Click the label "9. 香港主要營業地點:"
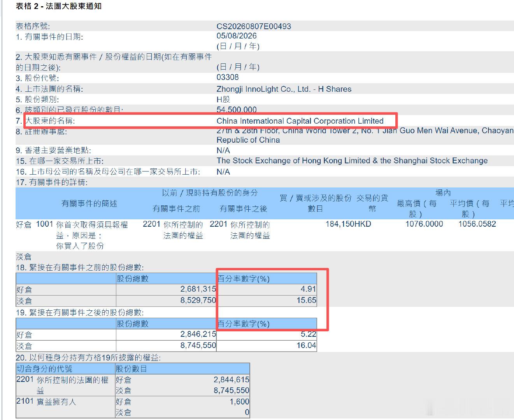This screenshot has width=514, height=420. [x=53, y=150]
